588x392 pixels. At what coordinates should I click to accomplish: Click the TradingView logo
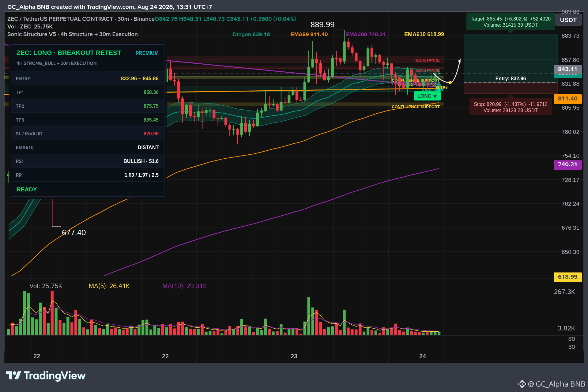[x=46, y=375]
